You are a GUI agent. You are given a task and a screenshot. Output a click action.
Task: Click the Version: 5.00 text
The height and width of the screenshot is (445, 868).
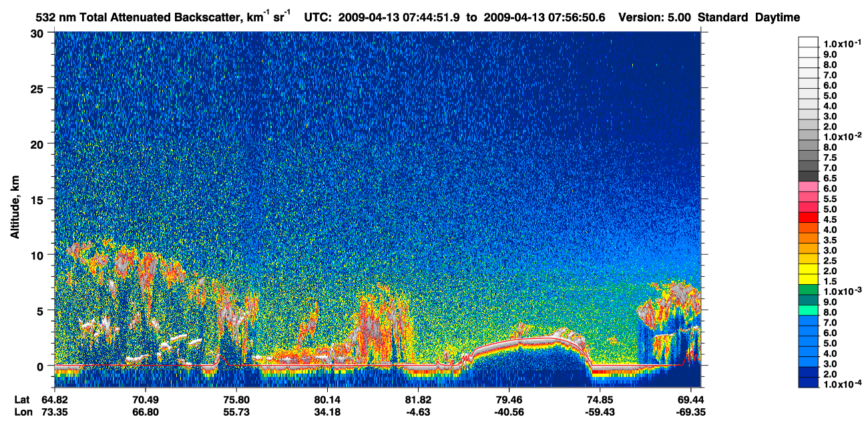point(655,18)
